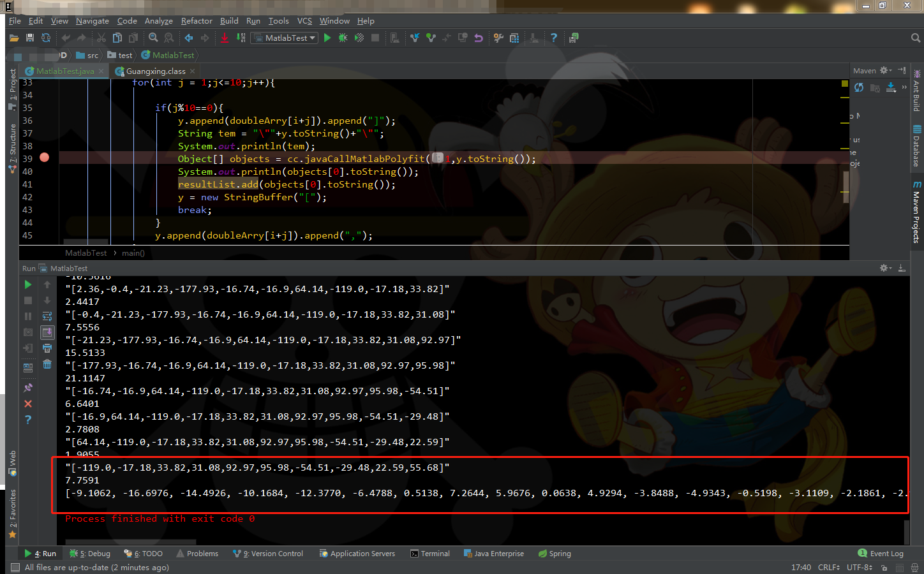Click the CRLF line separator selector
The height and width of the screenshot is (574, 924).
point(829,568)
